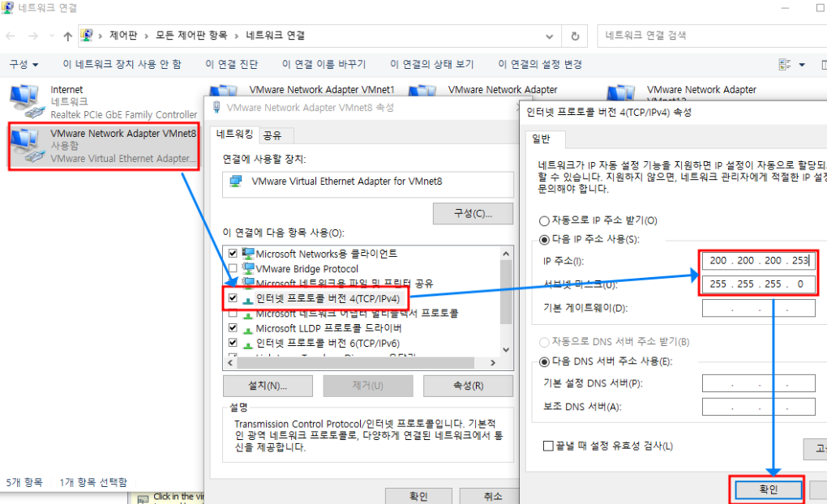The image size is (827, 504).
Task: Expand breadcrumb chevron after 제어판
Action: (x=146, y=36)
